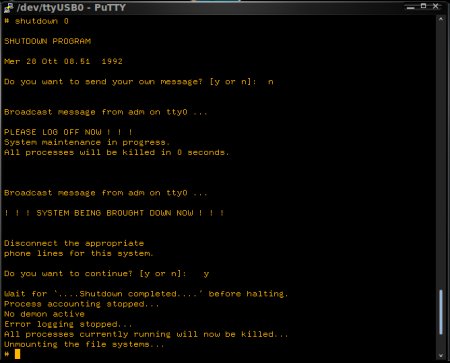Click the terminal scrollbar thumb

441,312
